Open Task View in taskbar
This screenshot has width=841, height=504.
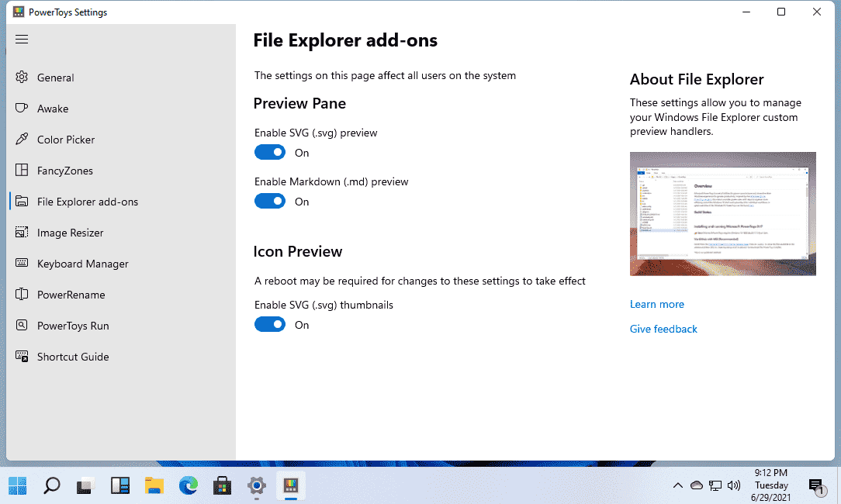pyautogui.click(x=86, y=485)
